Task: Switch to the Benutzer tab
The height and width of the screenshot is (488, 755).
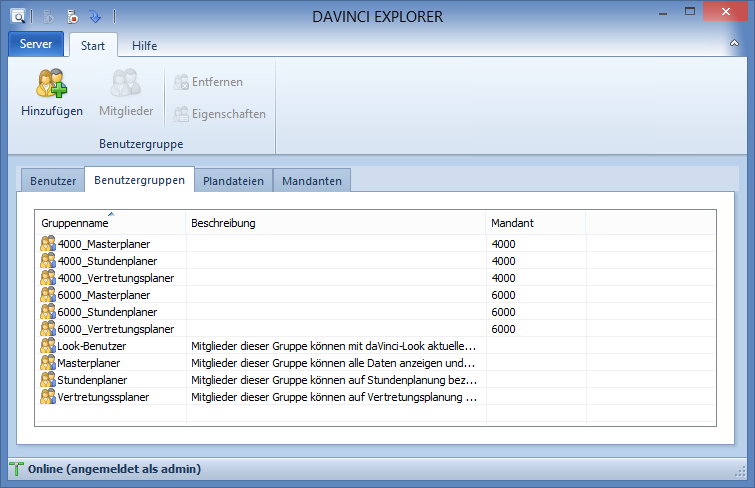Action: (52, 181)
